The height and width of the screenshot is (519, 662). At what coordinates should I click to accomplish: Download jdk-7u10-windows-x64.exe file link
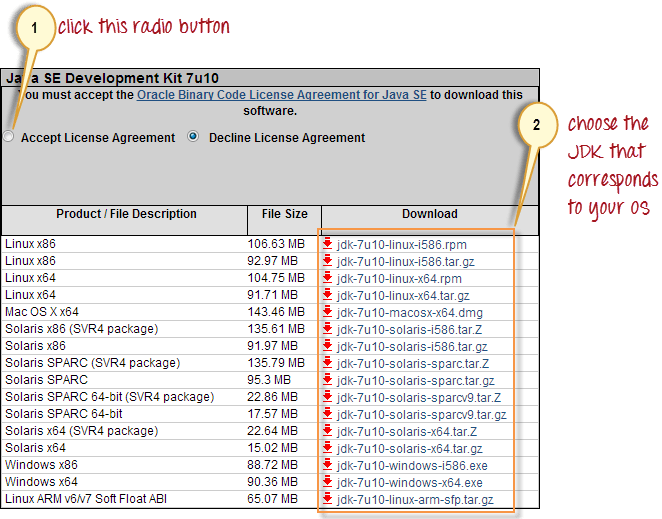410,483
